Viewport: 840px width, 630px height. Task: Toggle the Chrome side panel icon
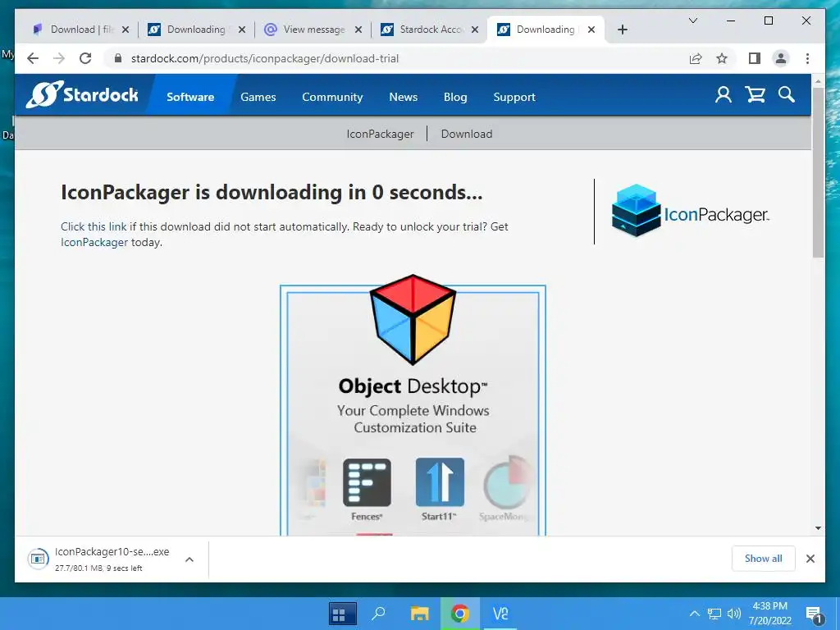coord(755,58)
